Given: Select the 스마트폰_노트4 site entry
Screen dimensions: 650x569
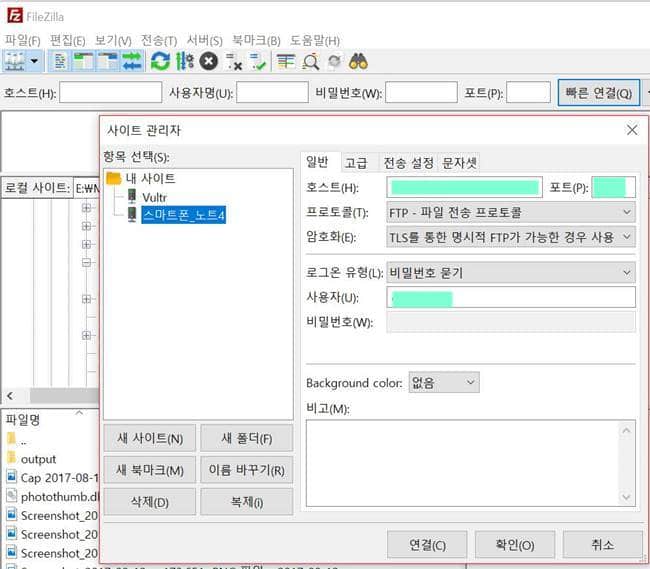Looking at the screenshot, I should [184, 215].
